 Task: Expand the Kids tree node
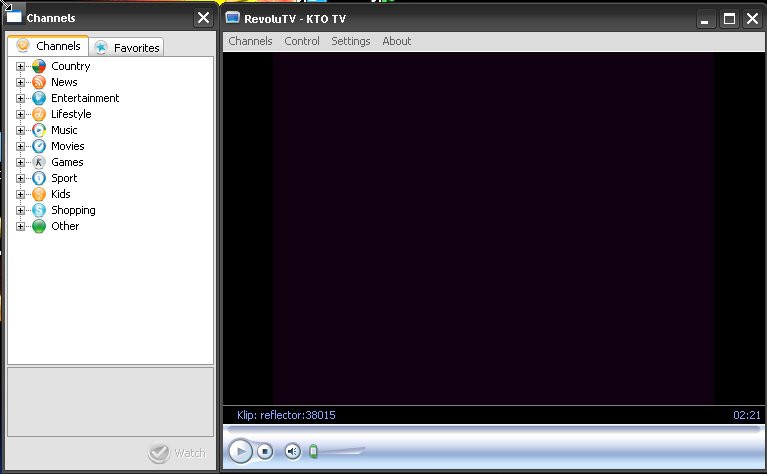20,194
